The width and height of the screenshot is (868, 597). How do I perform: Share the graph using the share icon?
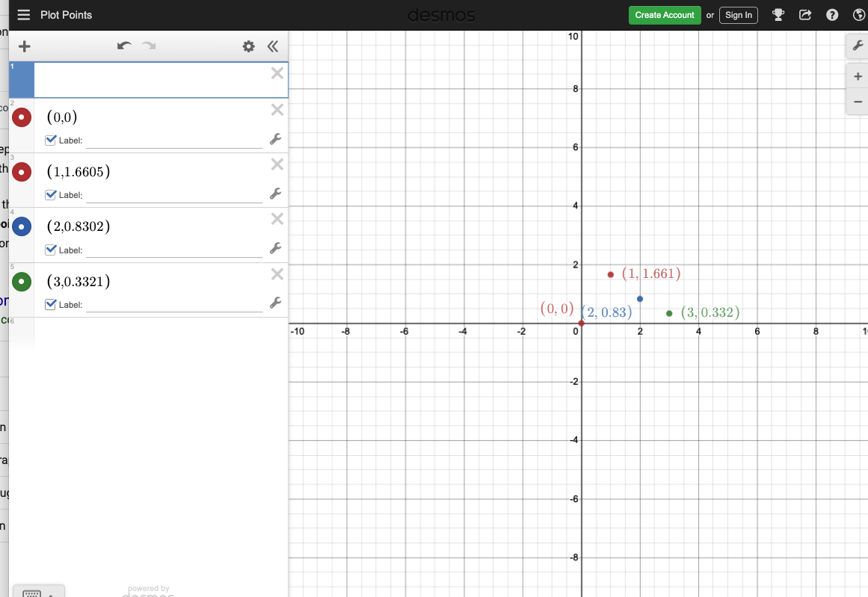[805, 14]
